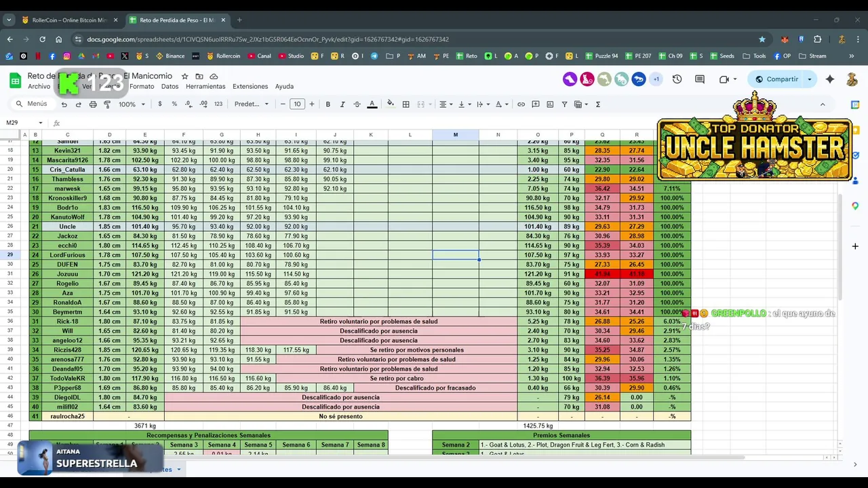
Task: Open the Ayuda menu
Action: click(284, 87)
